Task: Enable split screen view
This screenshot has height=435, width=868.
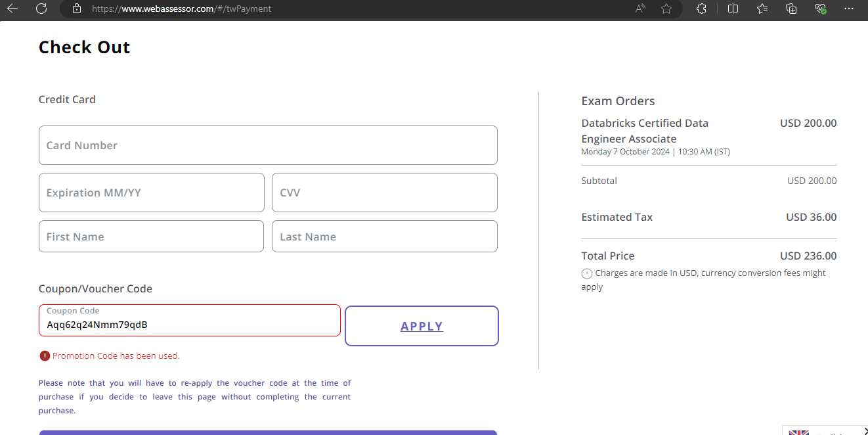Action: click(x=733, y=9)
